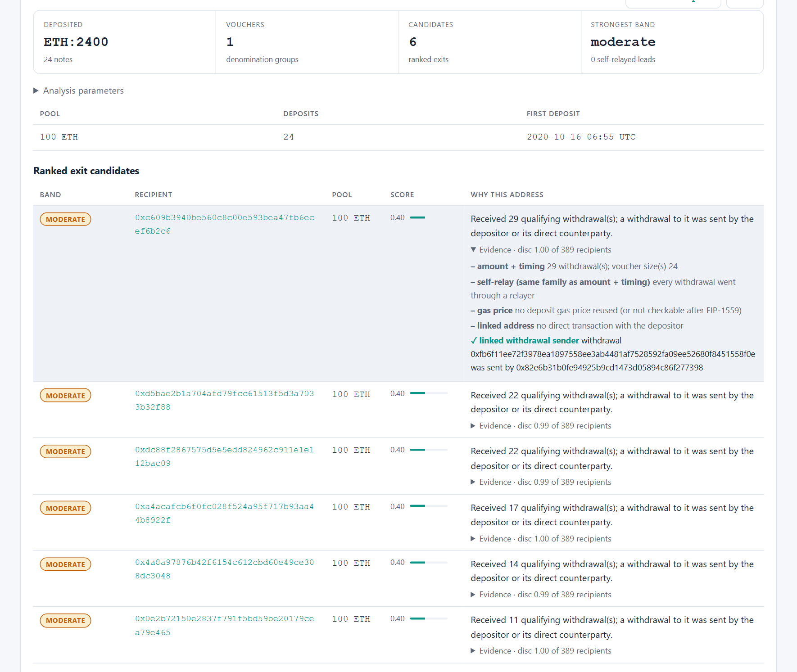The image size is (797, 672).
Task: Click the 'amount + timing' evidence line
Action: tap(574, 266)
